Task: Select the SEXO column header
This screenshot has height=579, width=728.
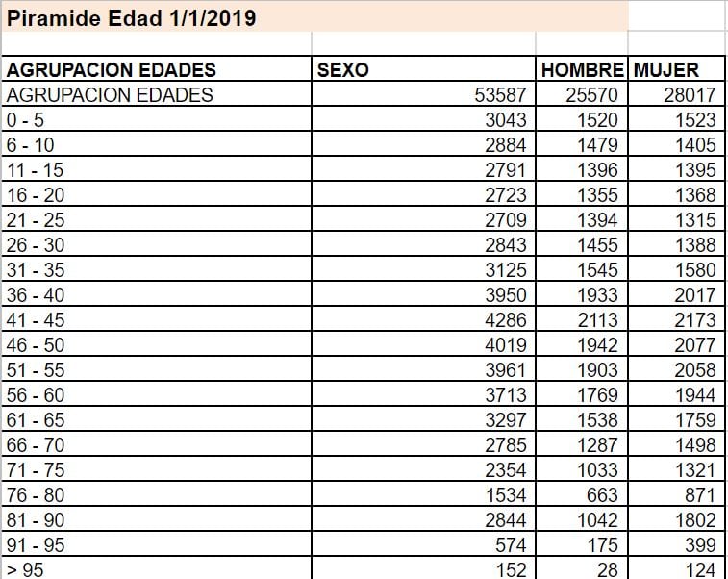Action: (x=343, y=70)
